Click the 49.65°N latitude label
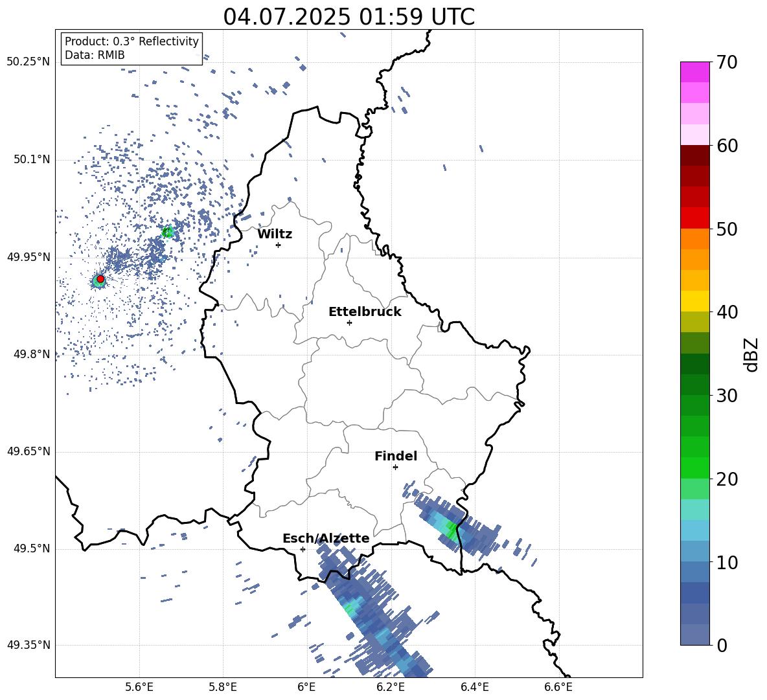The image size is (767, 700). click(x=29, y=451)
